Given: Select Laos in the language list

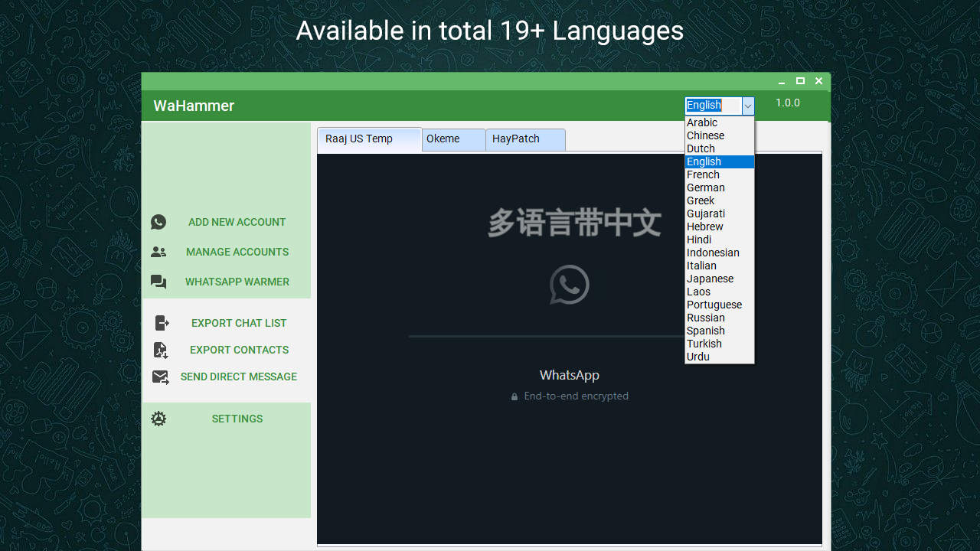Looking at the screenshot, I should (x=720, y=292).
